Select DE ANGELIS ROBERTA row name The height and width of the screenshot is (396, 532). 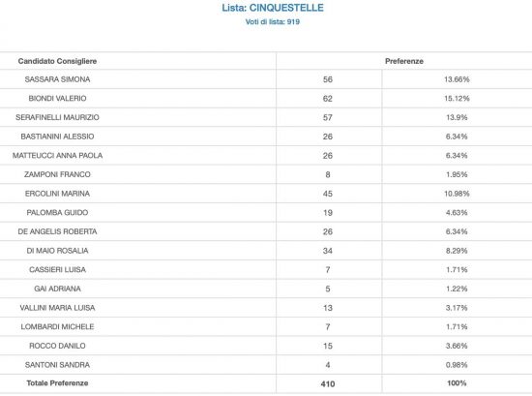click(57, 231)
